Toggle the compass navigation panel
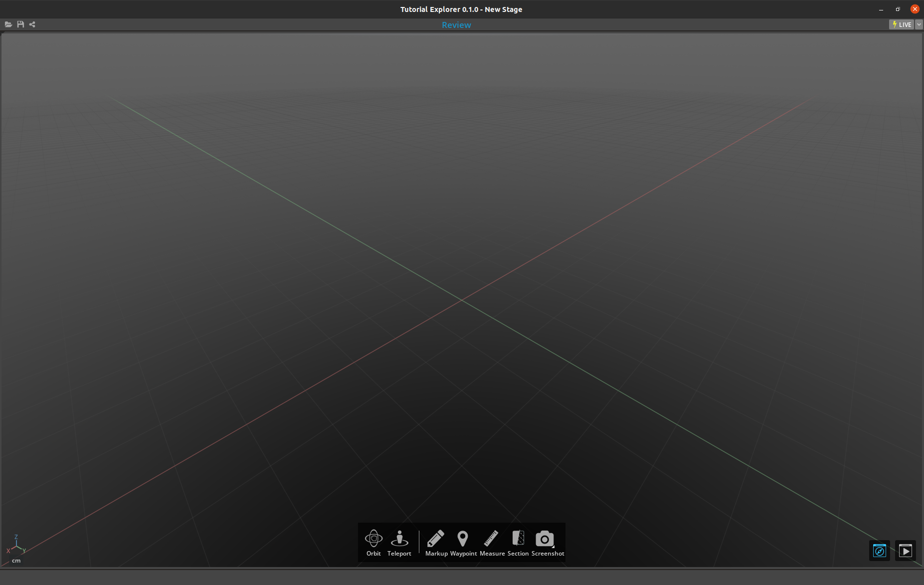924x585 pixels. click(x=880, y=551)
